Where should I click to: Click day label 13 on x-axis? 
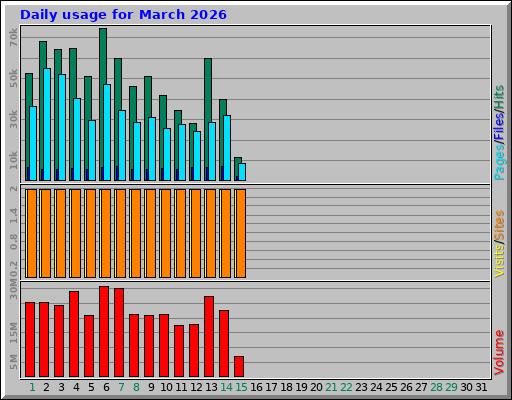211,387
